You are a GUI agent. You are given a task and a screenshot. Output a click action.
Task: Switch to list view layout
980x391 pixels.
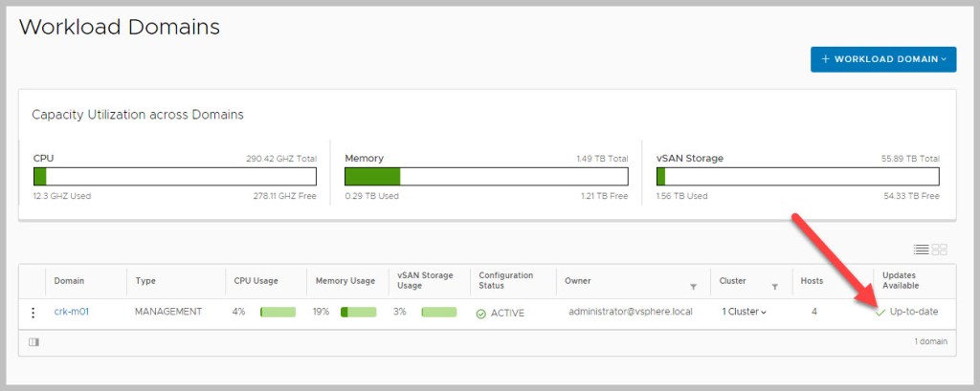[921, 250]
